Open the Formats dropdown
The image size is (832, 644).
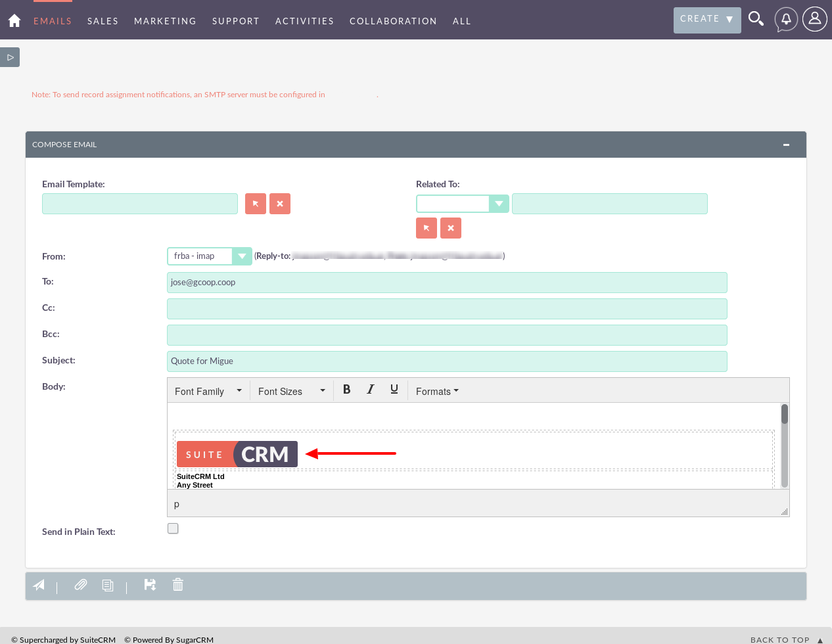437,391
